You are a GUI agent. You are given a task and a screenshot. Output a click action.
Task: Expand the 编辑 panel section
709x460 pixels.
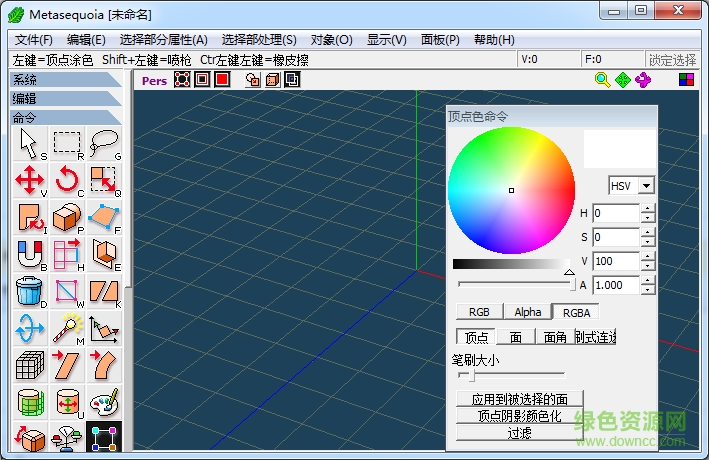65,98
